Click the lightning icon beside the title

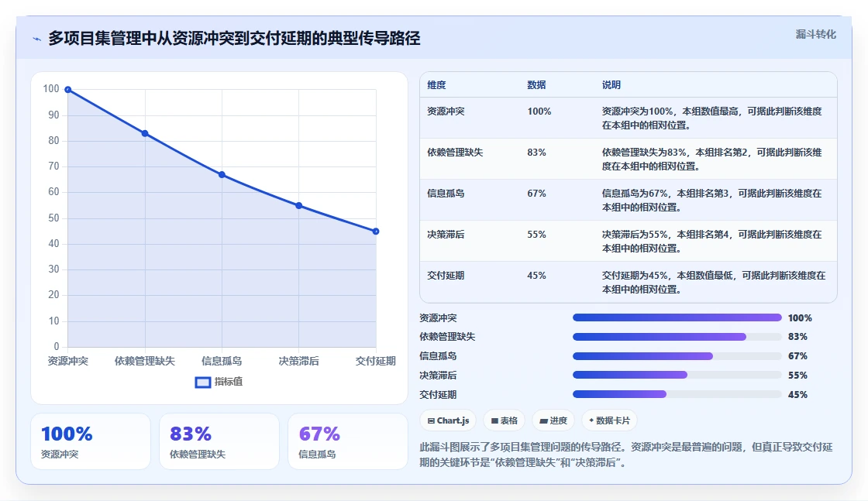37,39
